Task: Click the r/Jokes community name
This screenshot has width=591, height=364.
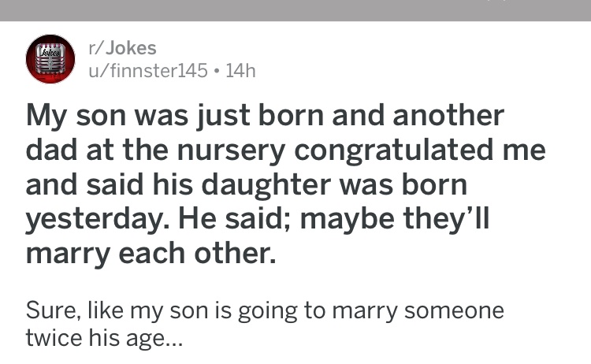Action: coord(122,48)
